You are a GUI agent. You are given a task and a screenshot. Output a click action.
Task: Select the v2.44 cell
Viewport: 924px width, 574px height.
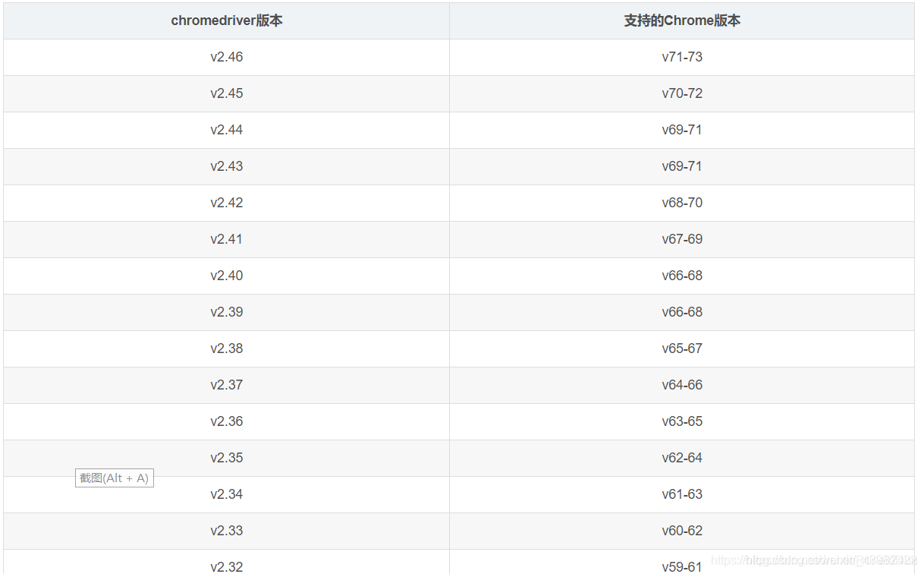[227, 130]
